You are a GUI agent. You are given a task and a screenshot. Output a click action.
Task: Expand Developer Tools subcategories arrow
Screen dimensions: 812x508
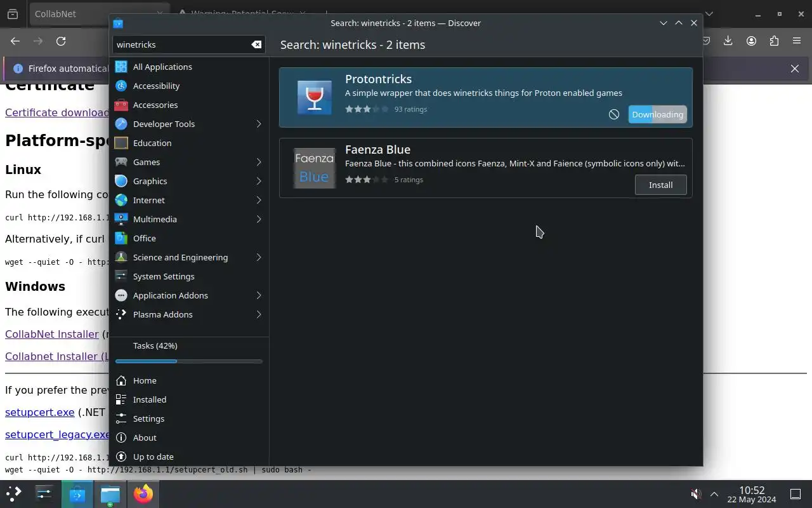coord(259,124)
